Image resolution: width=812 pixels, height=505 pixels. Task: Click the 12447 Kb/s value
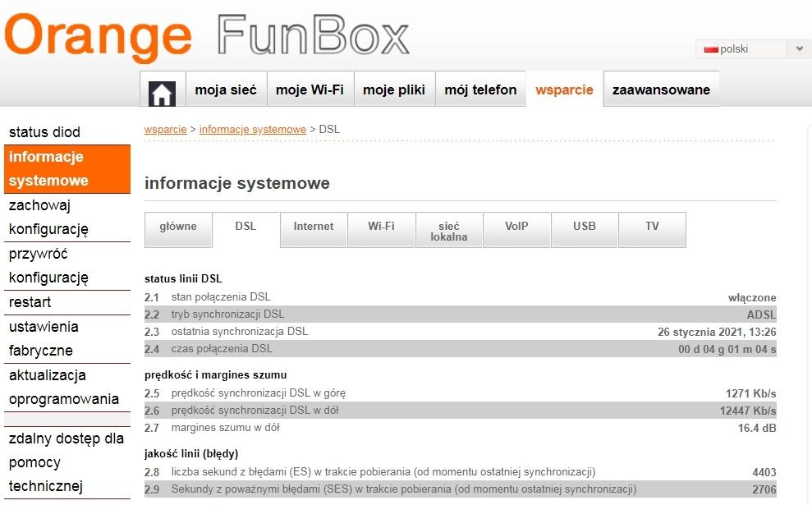(x=748, y=411)
